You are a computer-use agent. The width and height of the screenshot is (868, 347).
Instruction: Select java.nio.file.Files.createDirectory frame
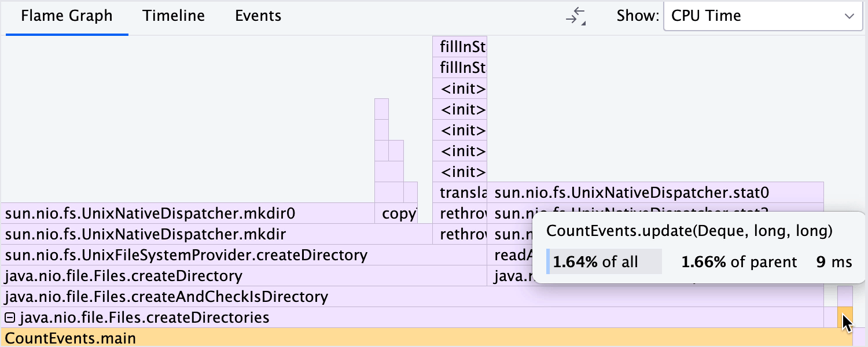click(244, 276)
